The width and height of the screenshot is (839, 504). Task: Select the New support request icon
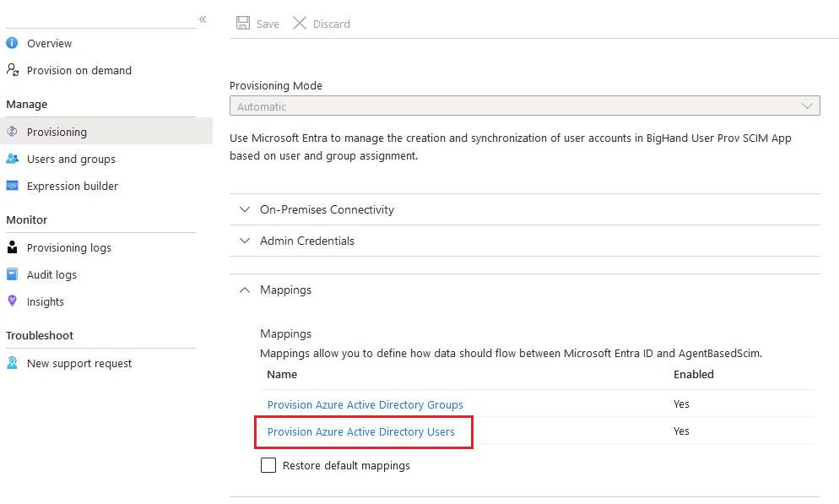[12, 363]
